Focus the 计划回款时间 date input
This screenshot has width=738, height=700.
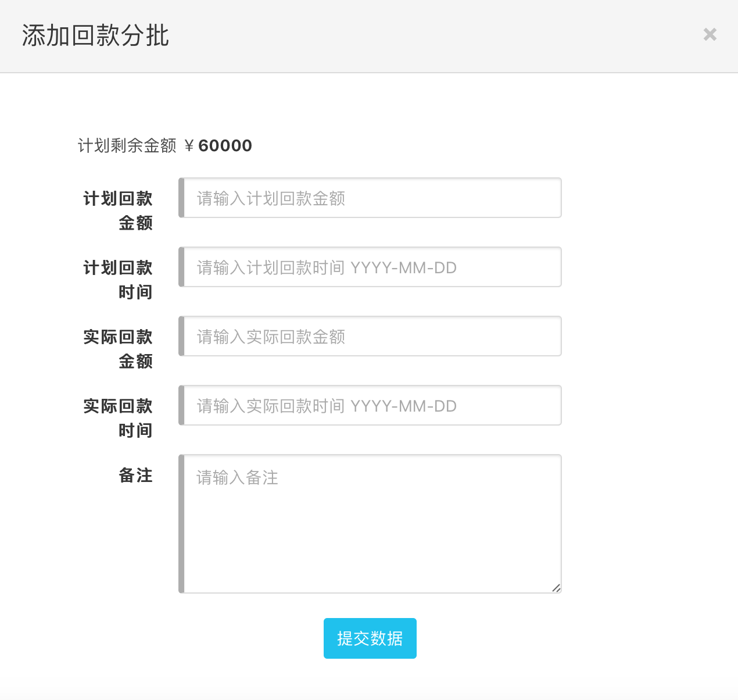[372, 267]
